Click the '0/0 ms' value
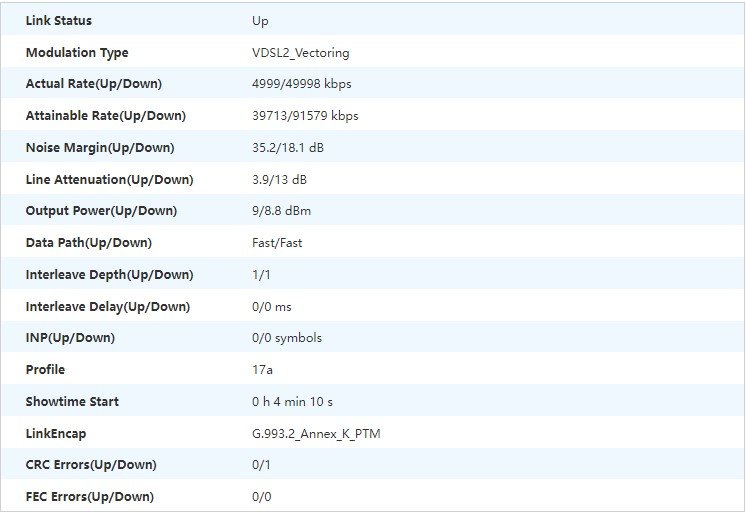This screenshot has width=746, height=515. (x=272, y=307)
